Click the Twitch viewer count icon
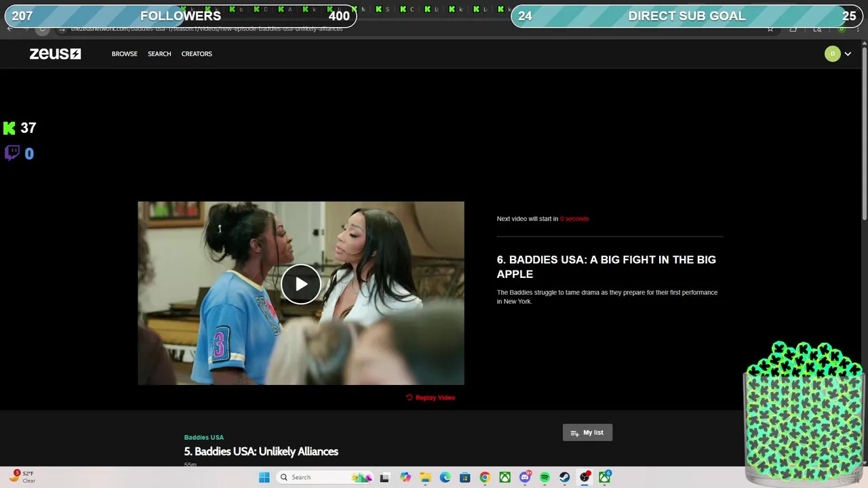Image resolution: width=868 pixels, height=488 pixels. [12, 153]
